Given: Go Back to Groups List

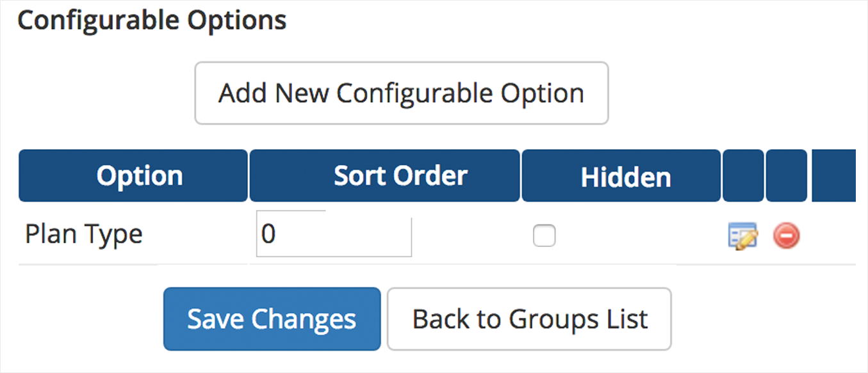Looking at the screenshot, I should [529, 319].
